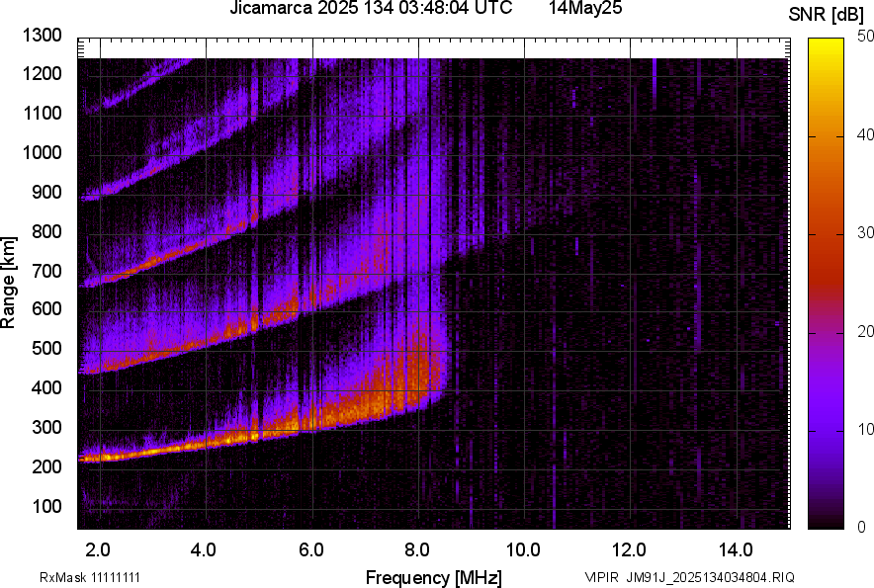Click range tick label '400'
The width and height of the screenshot is (874, 588).
pos(46,387)
